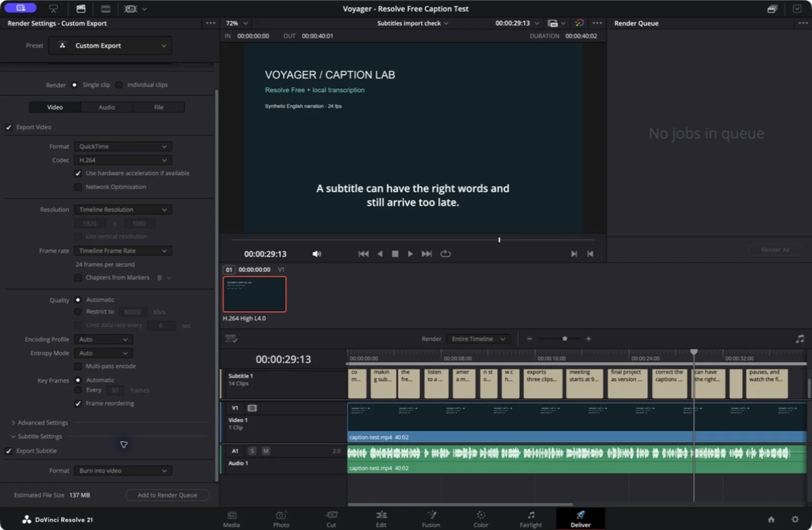This screenshot has height=530, width=812.
Task: Click the mark out icon in viewer
Action: pyautogui.click(x=590, y=254)
